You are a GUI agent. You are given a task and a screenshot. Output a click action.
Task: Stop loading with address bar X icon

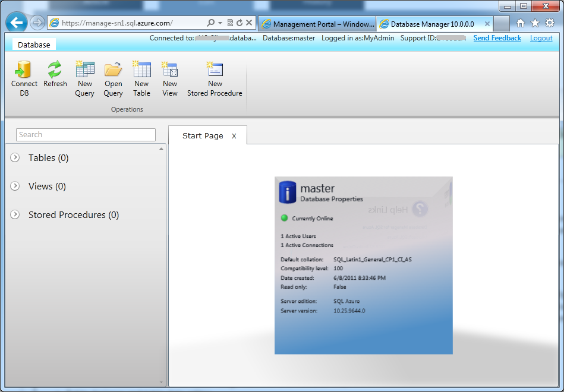tap(249, 23)
